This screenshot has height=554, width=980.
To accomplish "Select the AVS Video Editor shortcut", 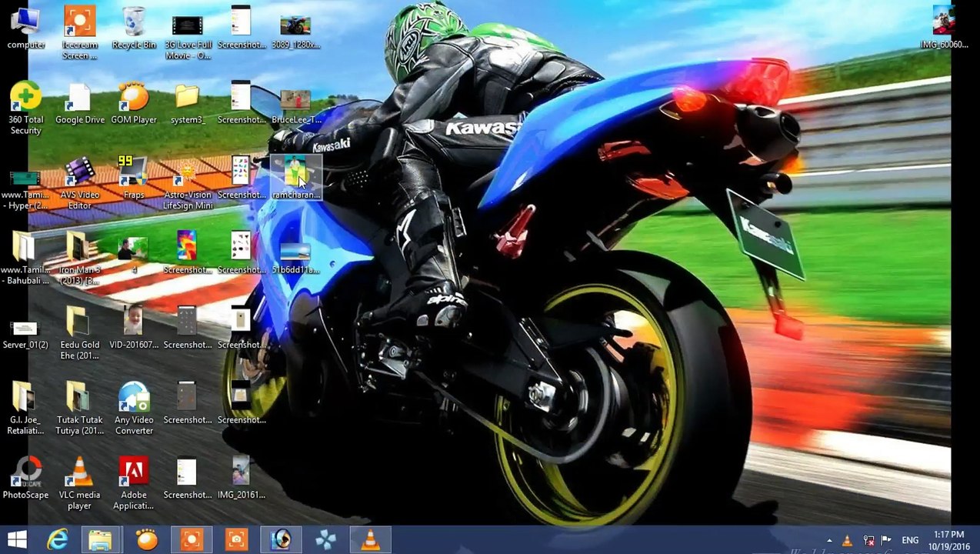I will (79, 183).
